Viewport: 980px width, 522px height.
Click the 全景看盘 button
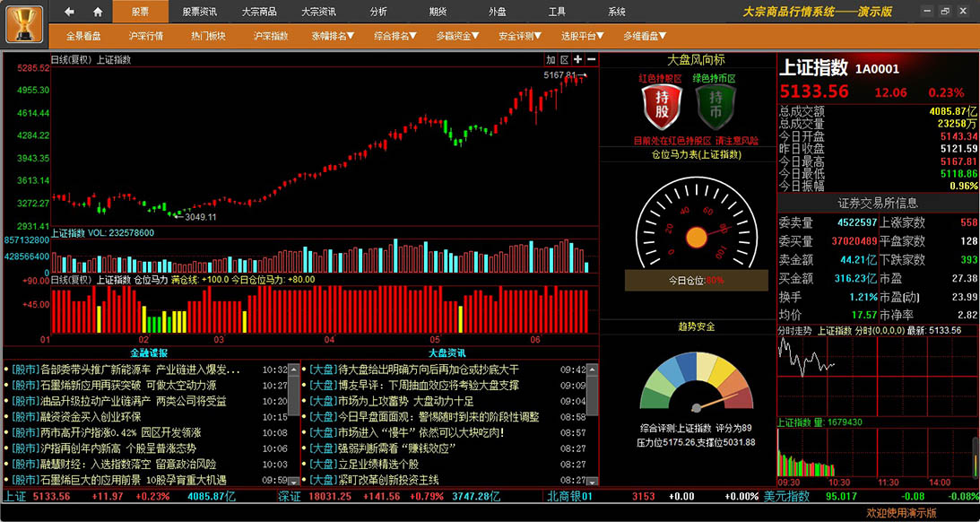pos(83,36)
